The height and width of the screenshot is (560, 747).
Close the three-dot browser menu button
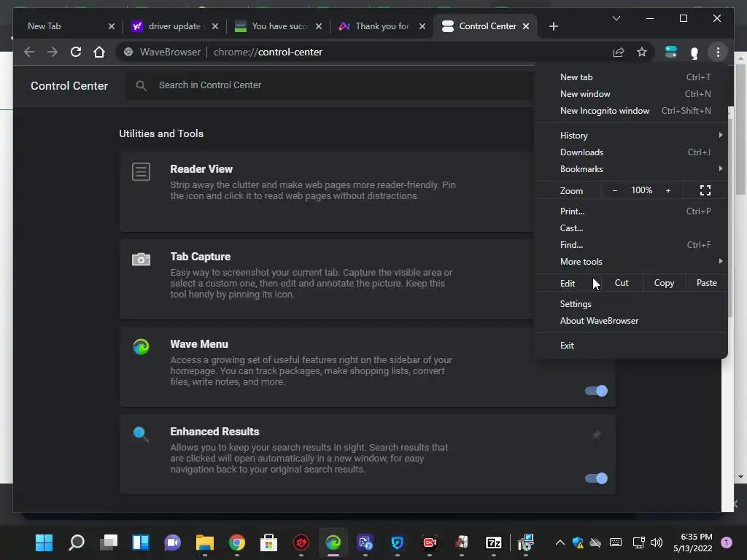point(718,52)
